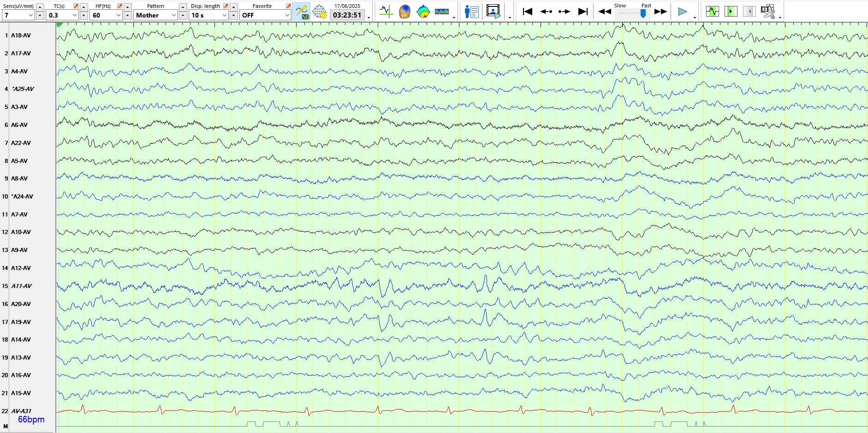Select channel label A6-AV
This screenshot has width=868, height=433.
[19, 125]
